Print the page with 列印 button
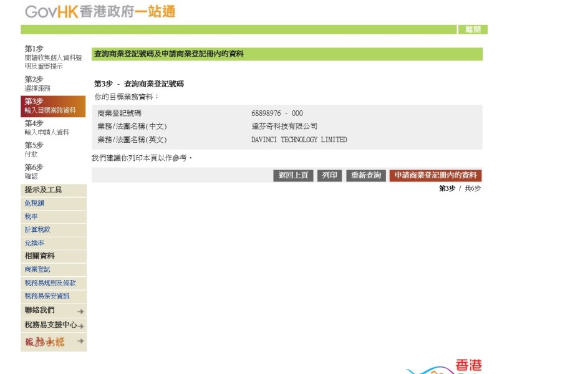The image size is (588, 374). pos(329,176)
